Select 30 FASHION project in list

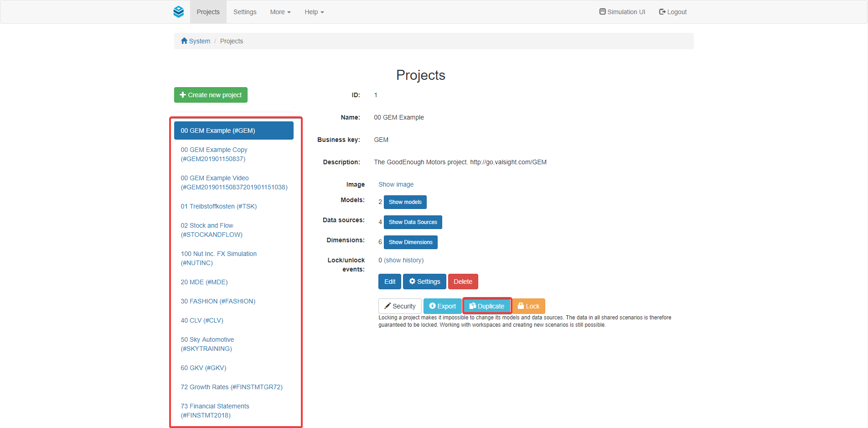coord(218,301)
